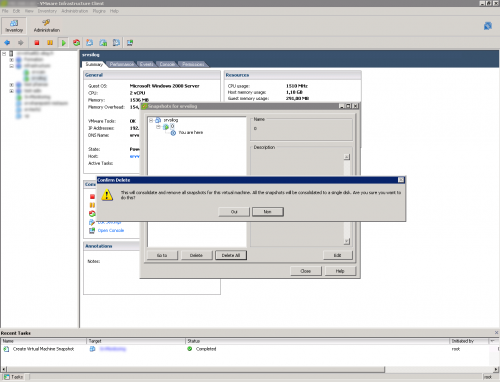Click the Snapshot Manager toolbar icon
Image resolution: width=500 pixels, height=382 pixels.
click(116, 43)
